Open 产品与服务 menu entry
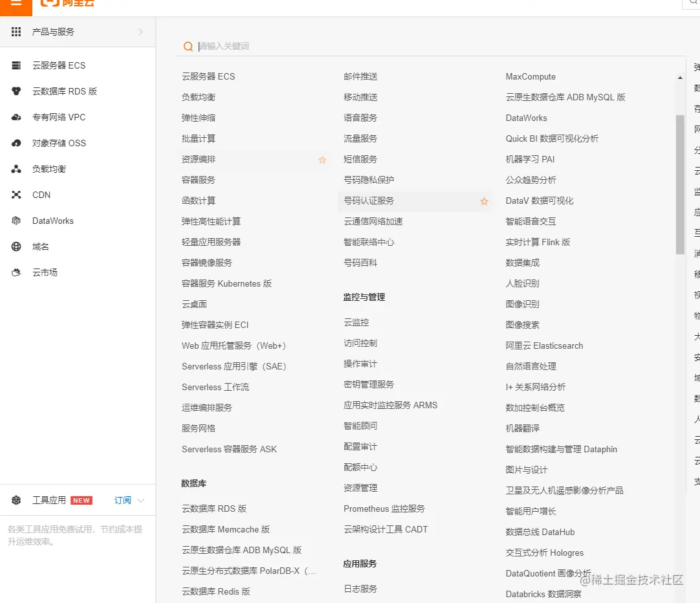Screen dimensions: 700x603 coord(78,32)
